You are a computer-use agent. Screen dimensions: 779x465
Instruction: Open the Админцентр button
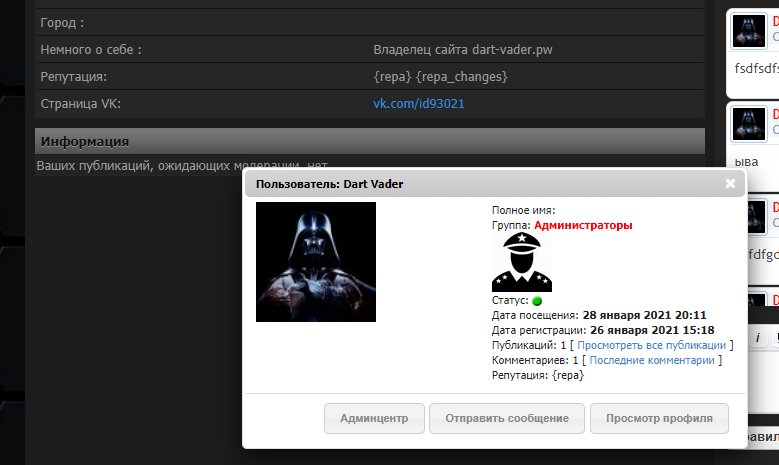pos(374,418)
